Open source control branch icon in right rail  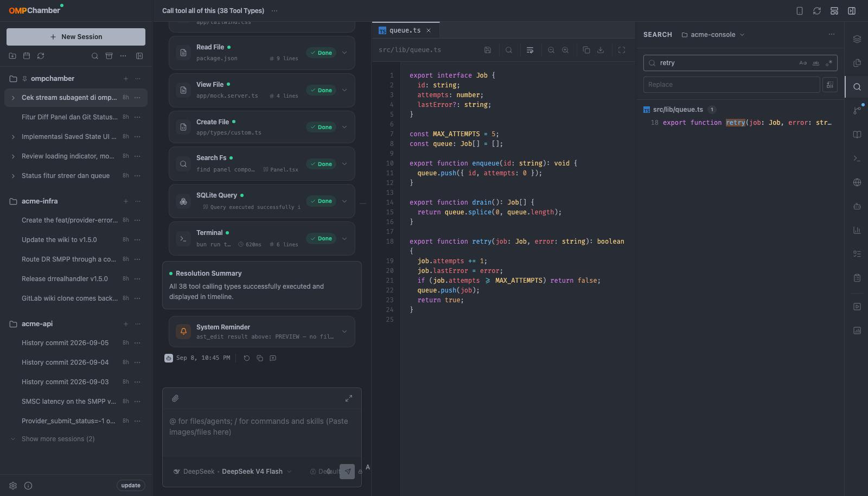tap(857, 111)
